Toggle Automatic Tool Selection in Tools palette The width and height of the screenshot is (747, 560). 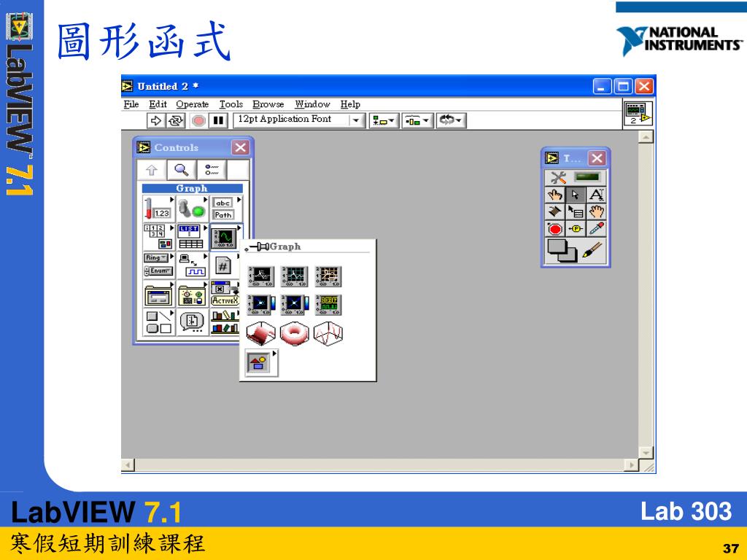pyautogui.click(x=576, y=178)
